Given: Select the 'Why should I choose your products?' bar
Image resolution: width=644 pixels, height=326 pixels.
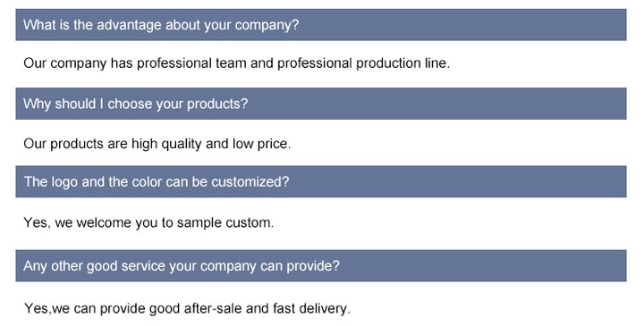Looking at the screenshot, I should 321,104.
